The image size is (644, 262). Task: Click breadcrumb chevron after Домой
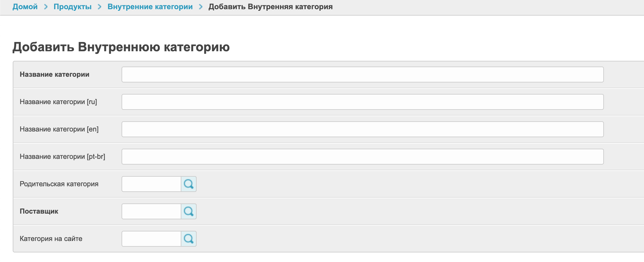click(46, 7)
